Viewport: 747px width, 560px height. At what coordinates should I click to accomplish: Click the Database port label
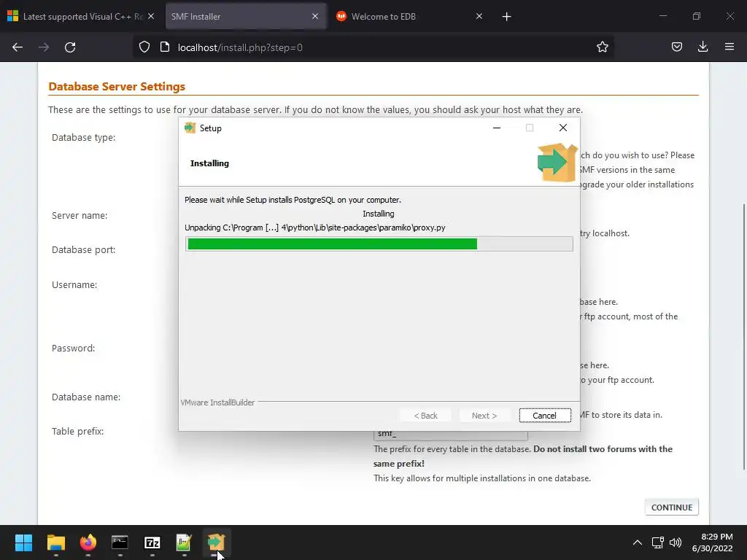(x=83, y=250)
